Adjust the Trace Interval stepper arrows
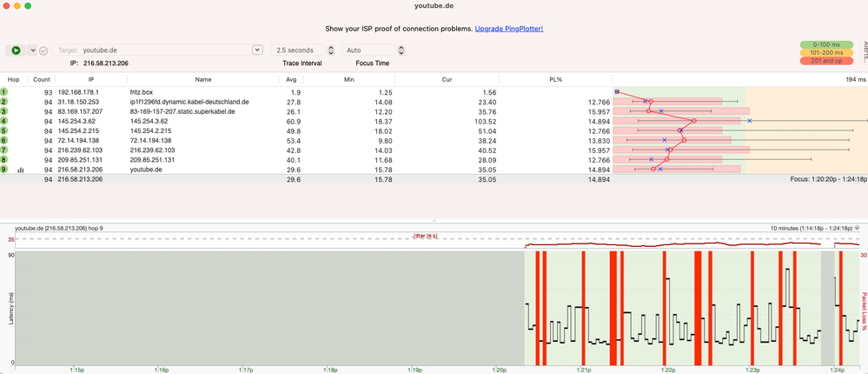Screen dimensions: 868x374 click(x=331, y=50)
